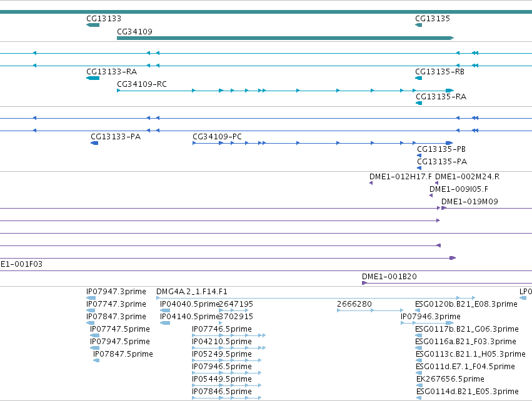Image resolution: width=532 pixels, height=401 pixels.
Task: Select EST ESG0117b.B21_G06.3prime
Action: point(467,329)
